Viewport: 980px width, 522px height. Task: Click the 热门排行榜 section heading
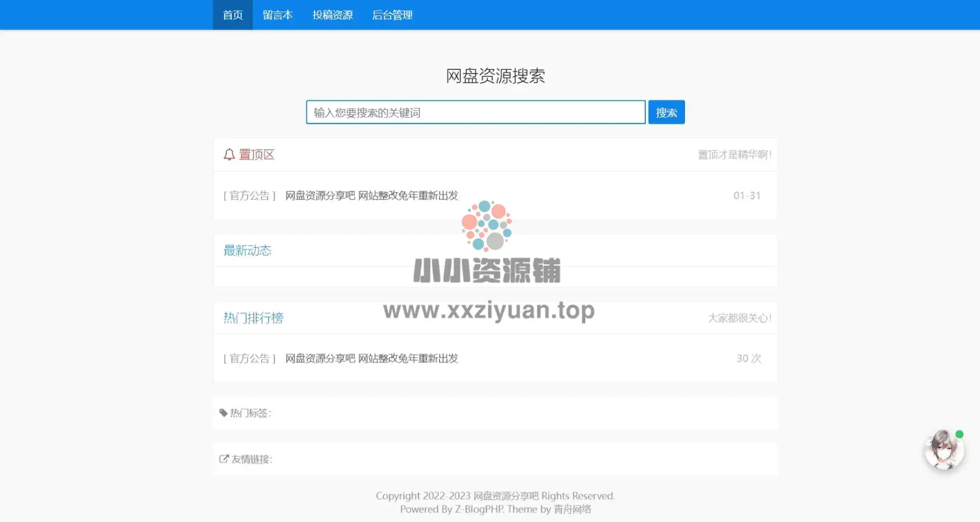253,317
